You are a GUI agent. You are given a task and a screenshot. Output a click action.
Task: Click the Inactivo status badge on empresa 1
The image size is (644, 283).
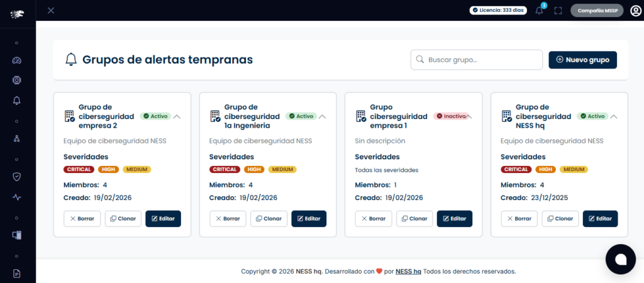[450, 116]
